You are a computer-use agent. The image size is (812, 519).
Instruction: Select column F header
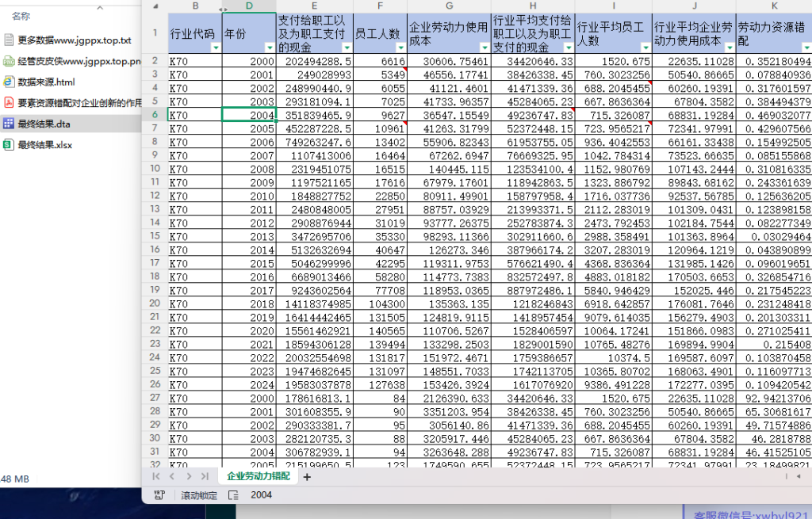[380, 6]
